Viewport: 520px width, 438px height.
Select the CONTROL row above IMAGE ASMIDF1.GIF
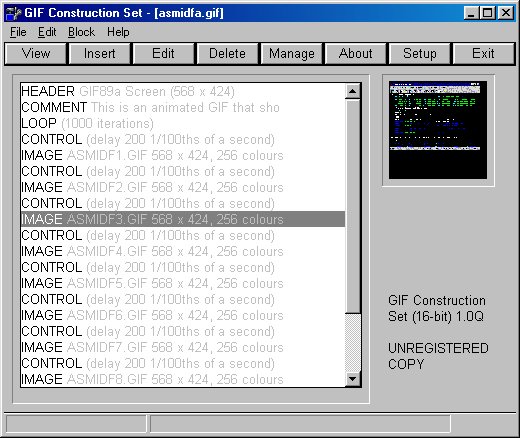tap(183, 139)
